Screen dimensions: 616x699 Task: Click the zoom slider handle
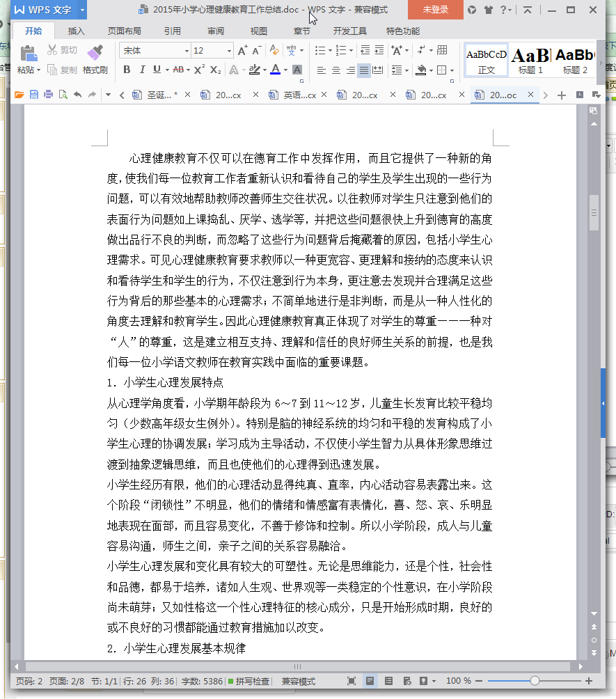pos(535,681)
